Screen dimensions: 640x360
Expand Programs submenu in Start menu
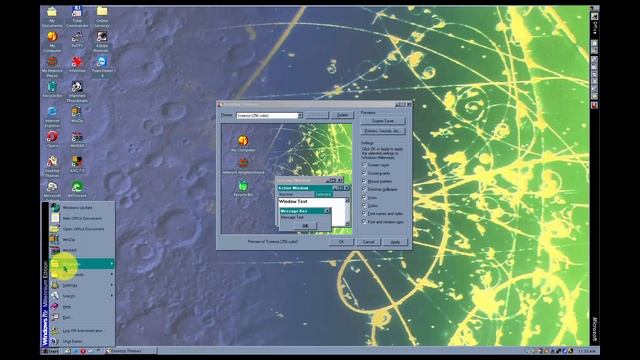tap(82, 264)
